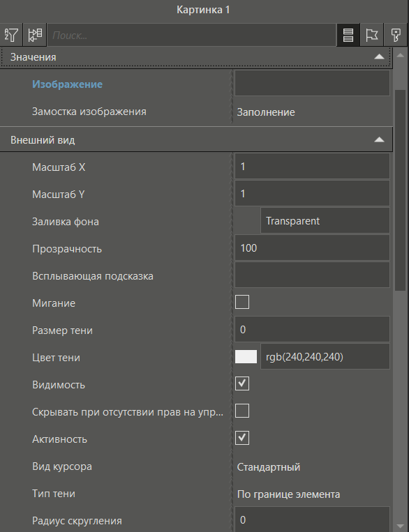Image resolution: width=409 pixels, height=532 pixels.
Task: Uncheck the Активность checkbox
Action: point(242,438)
